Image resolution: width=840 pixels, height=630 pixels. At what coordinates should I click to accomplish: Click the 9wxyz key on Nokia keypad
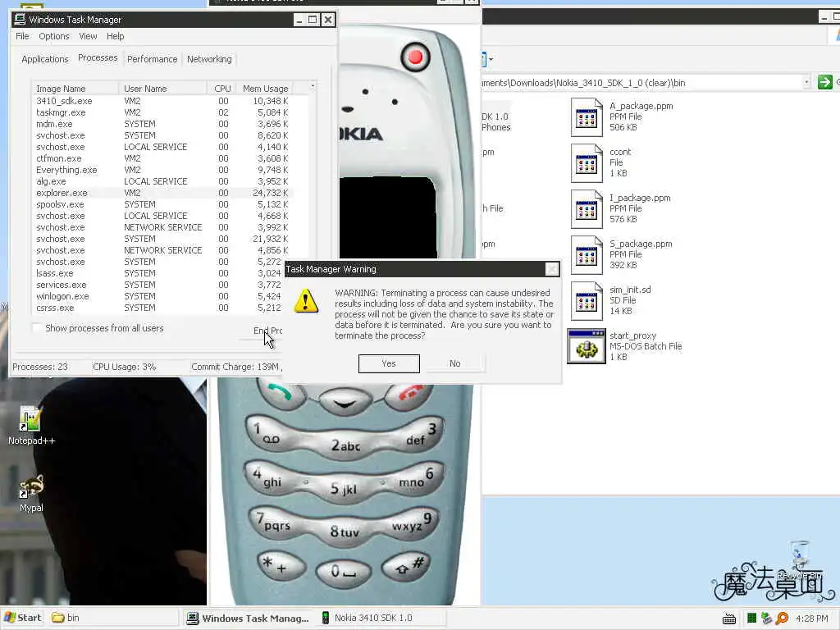[x=413, y=523]
